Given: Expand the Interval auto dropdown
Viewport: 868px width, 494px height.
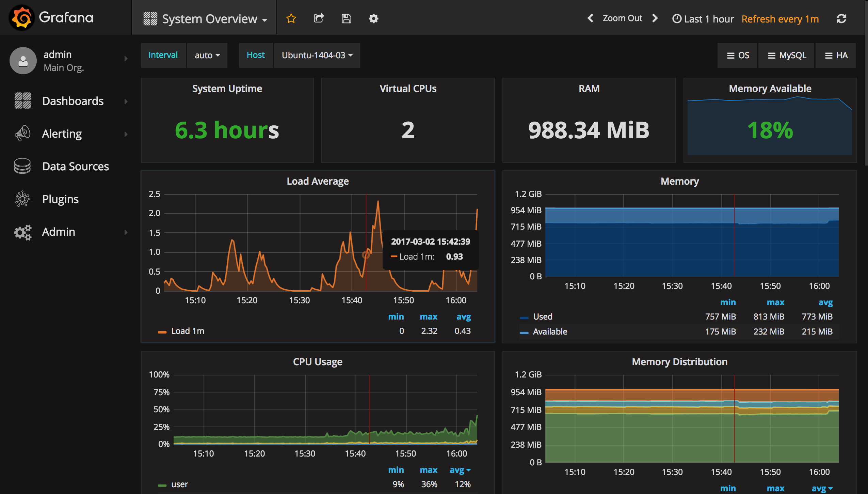Looking at the screenshot, I should (x=207, y=54).
